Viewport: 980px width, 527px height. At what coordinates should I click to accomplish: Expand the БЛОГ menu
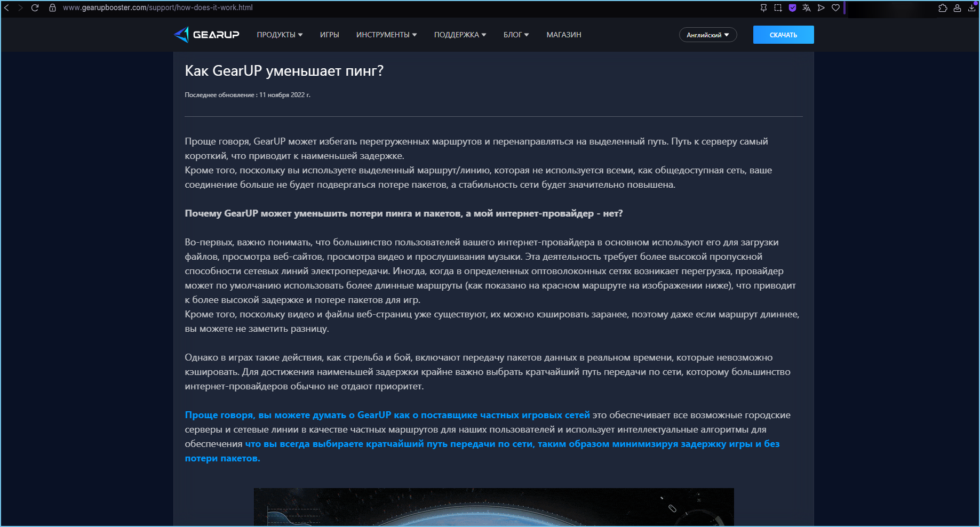click(x=516, y=35)
